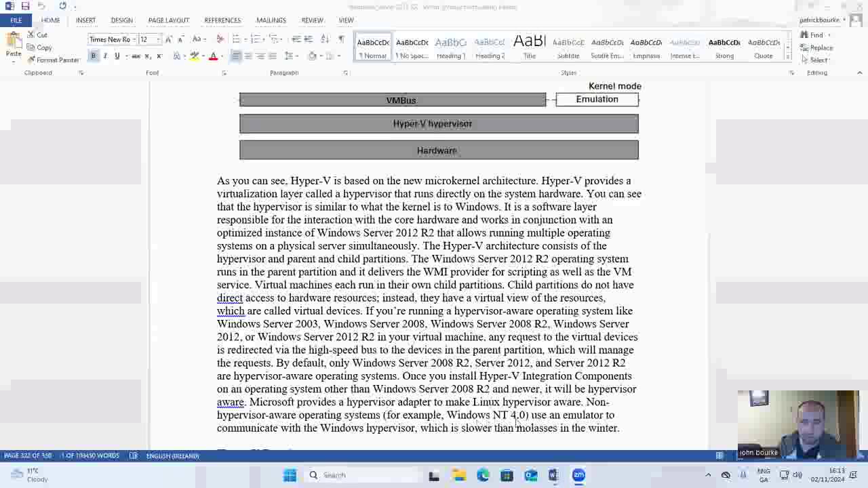The width and height of the screenshot is (868, 488).
Task: Apply bullet list formatting
Action: pos(237,39)
